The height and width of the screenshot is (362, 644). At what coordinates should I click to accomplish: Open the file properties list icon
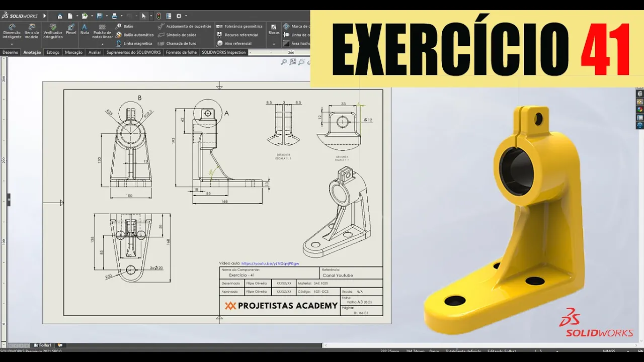point(169,16)
